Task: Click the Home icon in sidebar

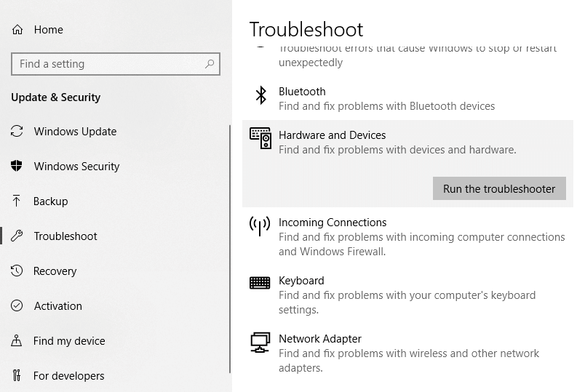Action: click(17, 30)
